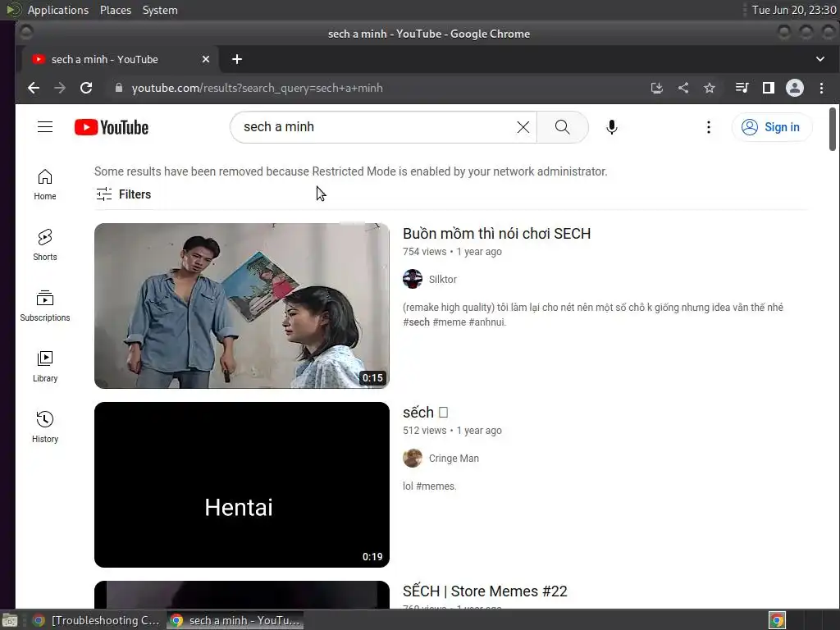Open the sếch video title
Viewport: 840px width, 630px height.
click(x=426, y=413)
